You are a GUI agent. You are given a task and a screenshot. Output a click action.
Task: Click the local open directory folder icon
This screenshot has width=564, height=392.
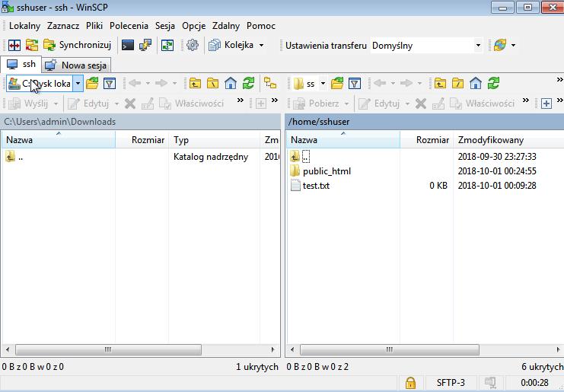click(x=92, y=84)
